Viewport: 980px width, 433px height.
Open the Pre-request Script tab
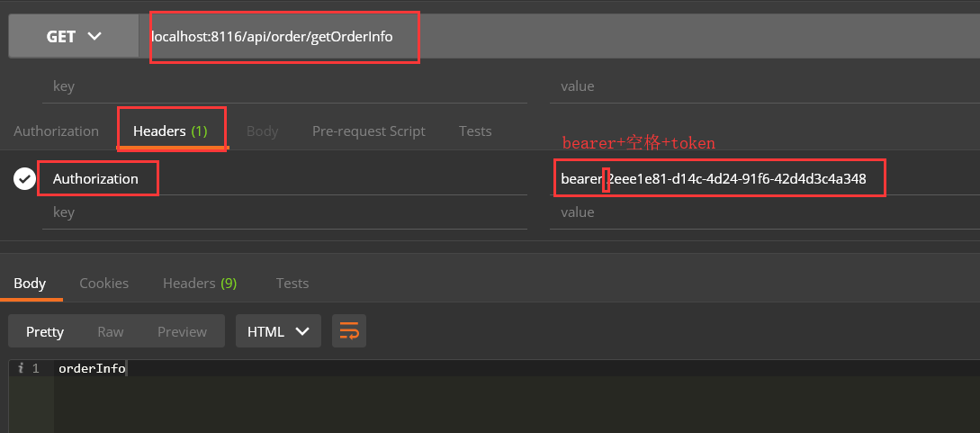[369, 131]
